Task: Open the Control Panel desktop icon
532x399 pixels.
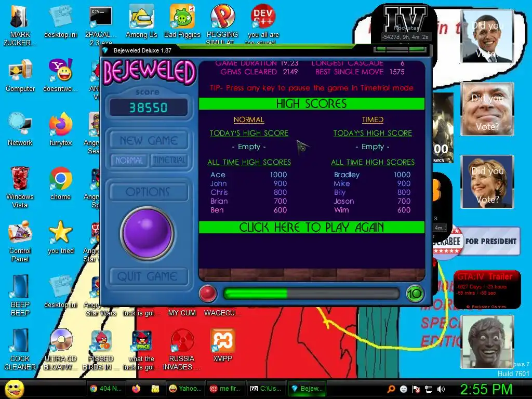Action: 20,241
